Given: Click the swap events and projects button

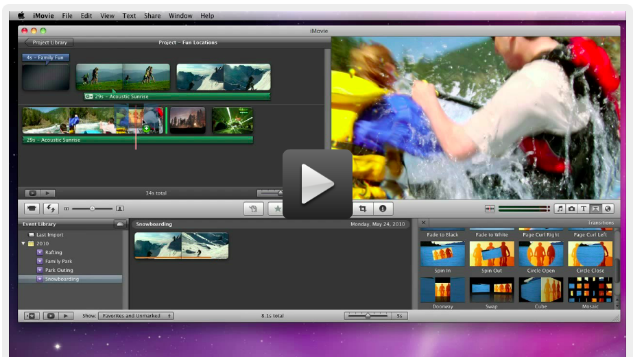Looking at the screenshot, I should pyautogui.click(x=51, y=208).
